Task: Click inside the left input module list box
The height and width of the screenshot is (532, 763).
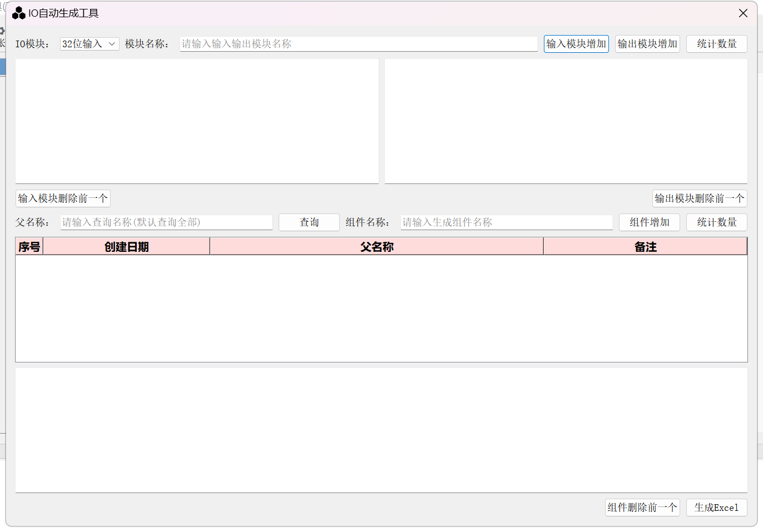Action: tap(197, 121)
